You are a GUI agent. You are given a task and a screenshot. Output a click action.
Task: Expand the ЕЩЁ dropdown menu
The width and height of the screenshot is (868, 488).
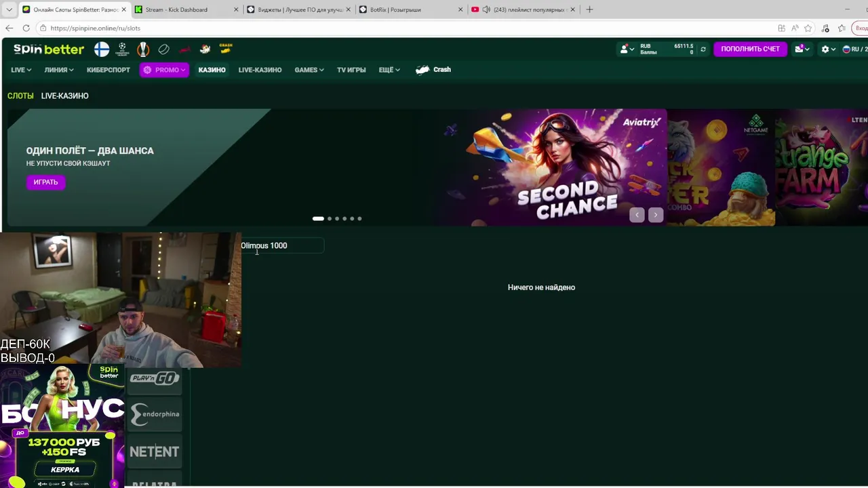389,70
